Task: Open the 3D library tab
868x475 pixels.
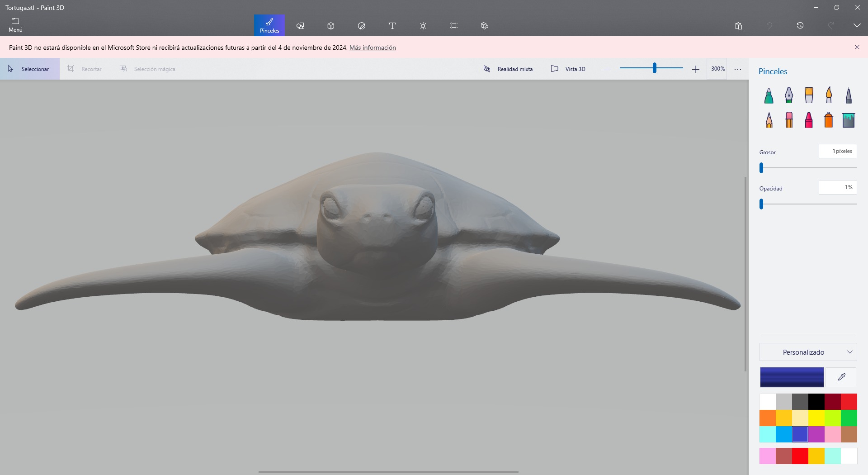Action: click(485, 26)
